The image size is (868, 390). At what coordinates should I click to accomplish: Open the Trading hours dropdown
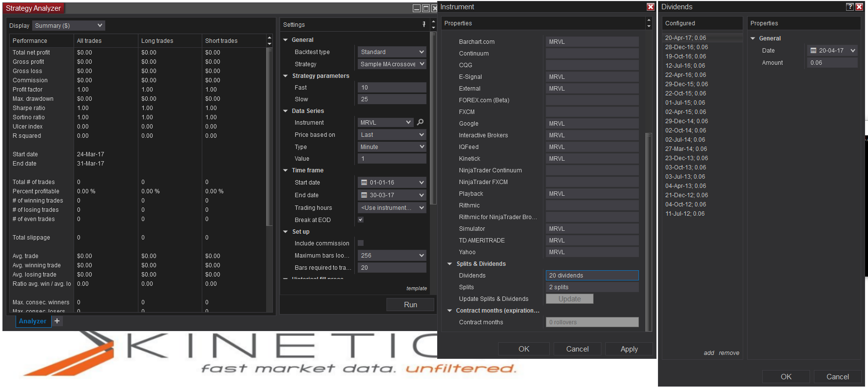[x=392, y=208]
